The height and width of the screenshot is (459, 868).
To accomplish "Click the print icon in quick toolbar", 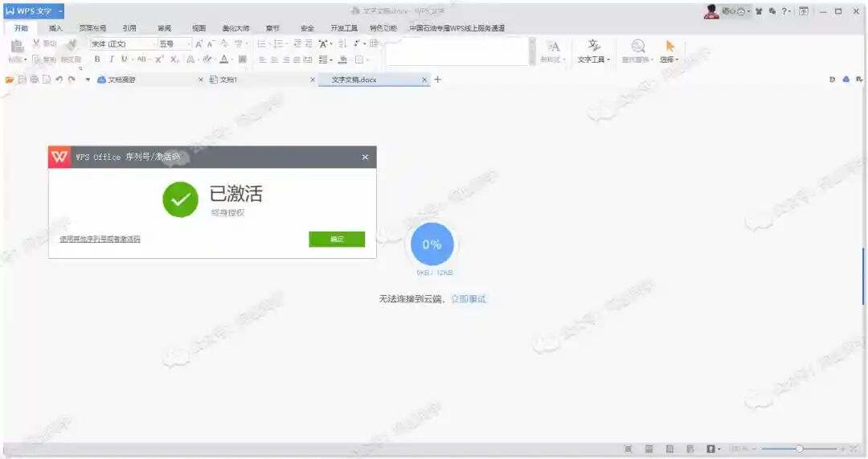I will click(35, 80).
